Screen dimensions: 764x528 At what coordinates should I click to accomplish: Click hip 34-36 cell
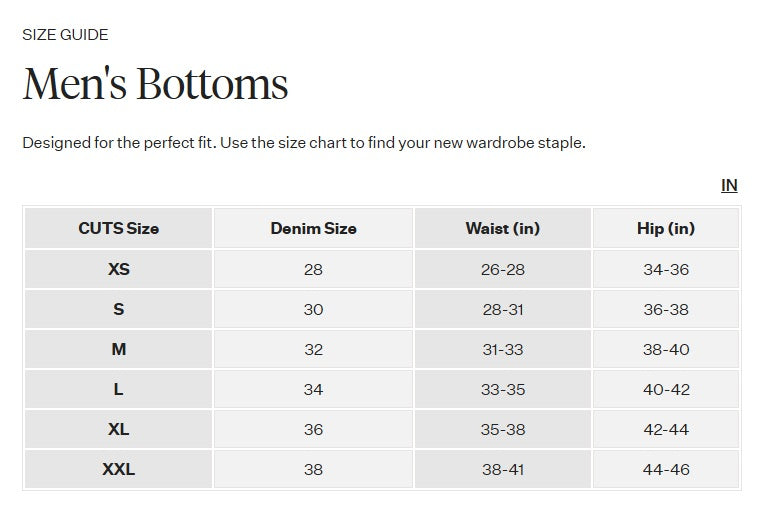coord(665,269)
